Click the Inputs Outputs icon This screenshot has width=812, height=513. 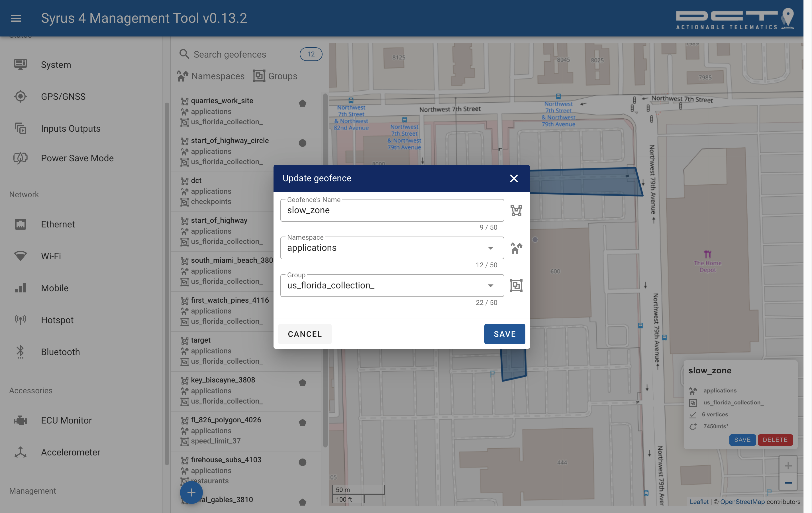pyautogui.click(x=21, y=129)
